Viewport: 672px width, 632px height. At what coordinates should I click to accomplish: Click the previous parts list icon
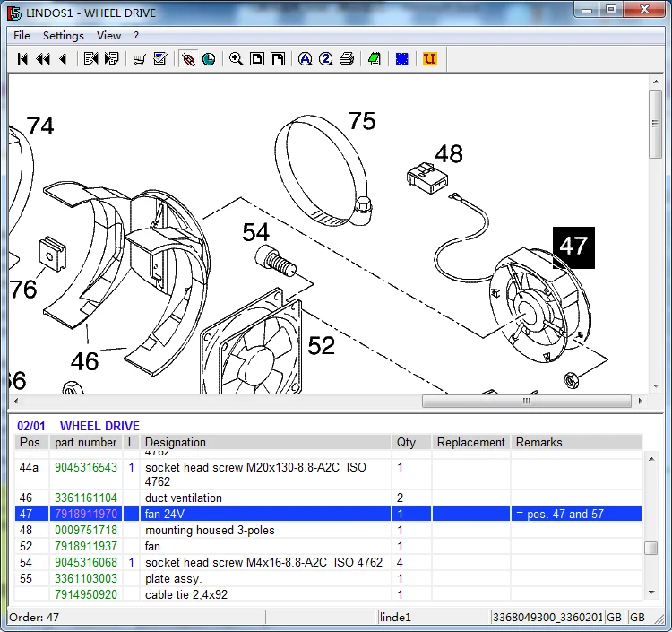[90, 59]
